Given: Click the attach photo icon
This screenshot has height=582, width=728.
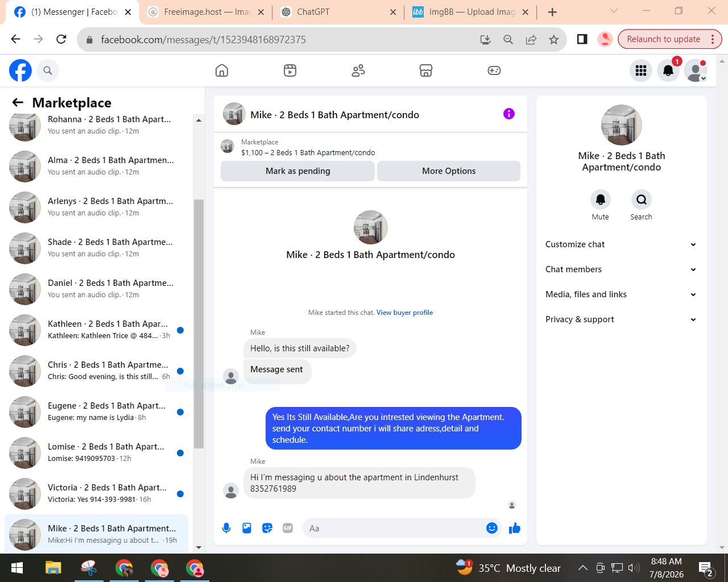Looking at the screenshot, I should click(247, 528).
